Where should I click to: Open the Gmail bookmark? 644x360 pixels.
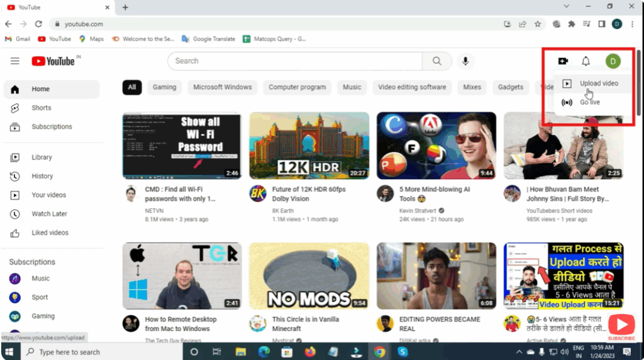click(x=18, y=39)
